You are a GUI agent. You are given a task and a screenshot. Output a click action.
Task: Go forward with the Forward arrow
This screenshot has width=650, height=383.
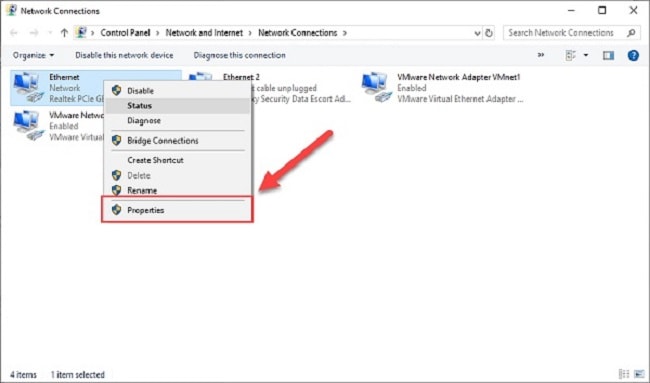coord(34,33)
